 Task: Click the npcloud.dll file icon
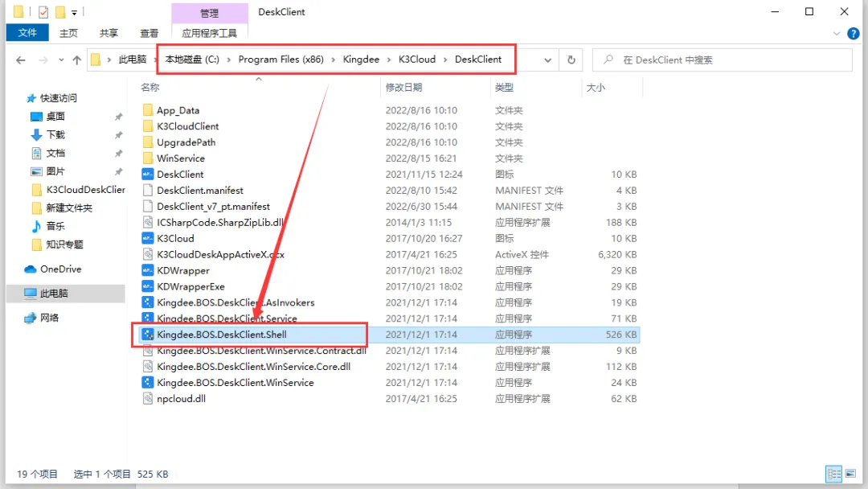click(x=147, y=399)
